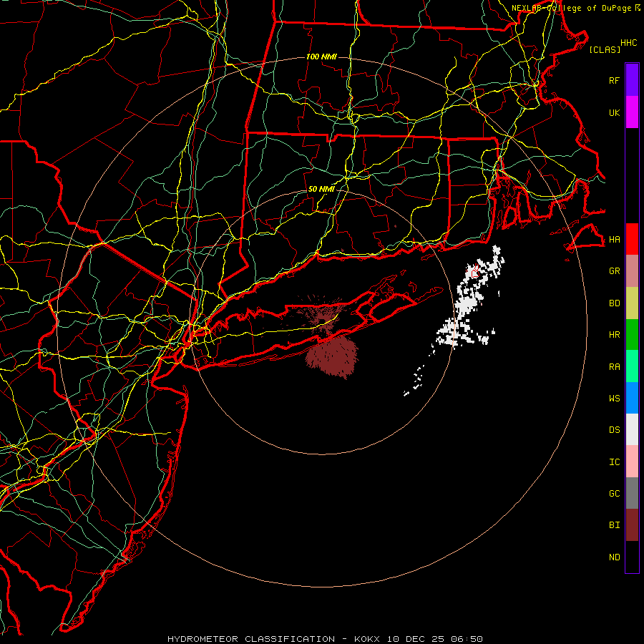Click the Hydrometeor Classification KOKX title caption
644x644 pixels.
[x=325, y=639]
